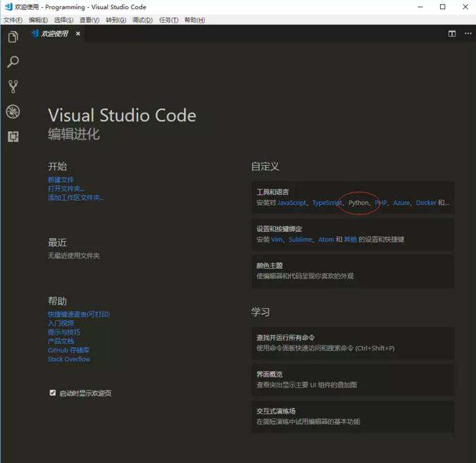
Task: Install Atom keybindings link
Action: [326, 240]
